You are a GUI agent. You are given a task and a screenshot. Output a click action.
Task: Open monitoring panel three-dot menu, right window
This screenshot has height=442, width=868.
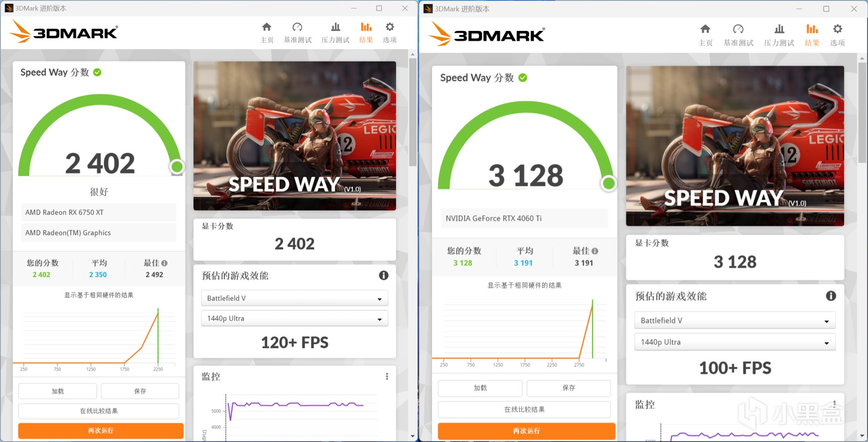pos(834,404)
